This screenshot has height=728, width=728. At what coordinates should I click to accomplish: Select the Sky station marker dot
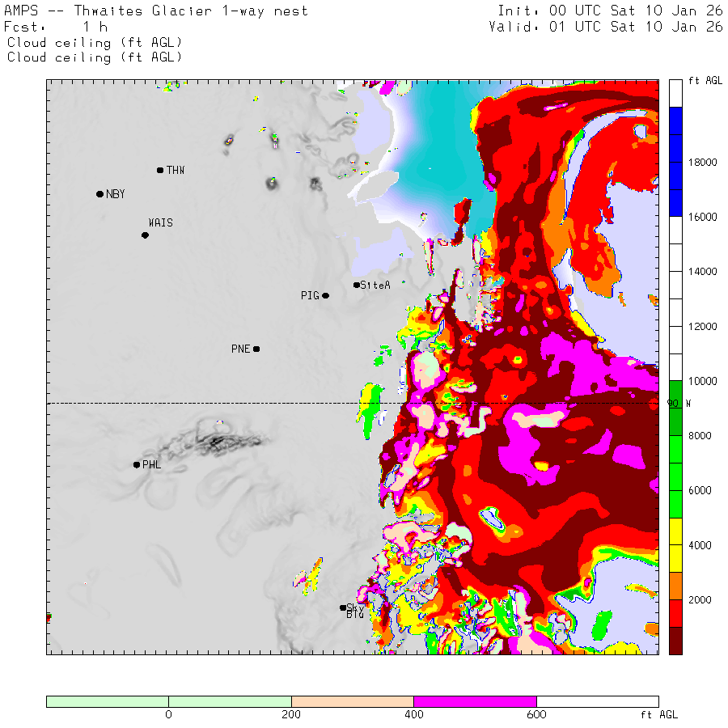pyautogui.click(x=343, y=607)
